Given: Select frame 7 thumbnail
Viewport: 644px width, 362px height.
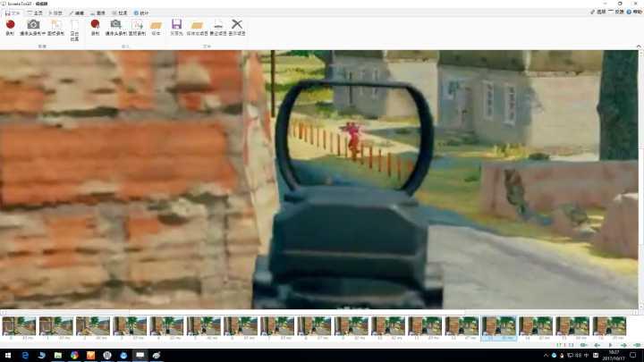Looking at the screenshot, I should point(277,328).
